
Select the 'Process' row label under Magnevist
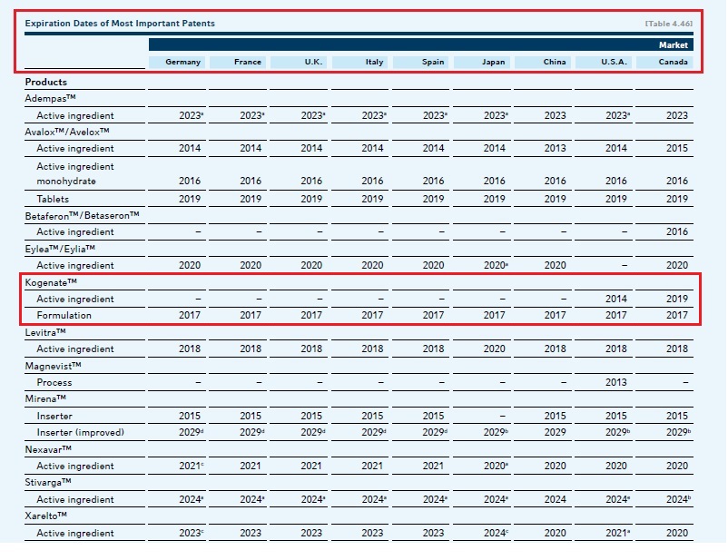pyautogui.click(x=54, y=383)
